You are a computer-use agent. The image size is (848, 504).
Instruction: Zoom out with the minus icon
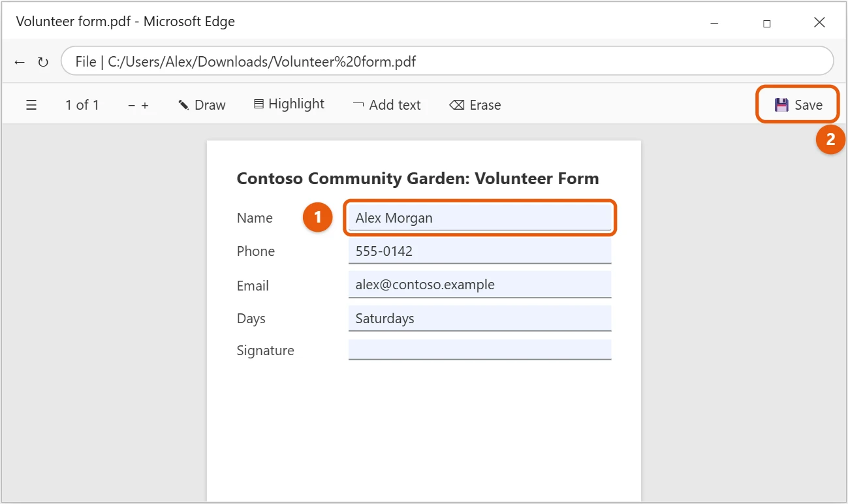(132, 105)
